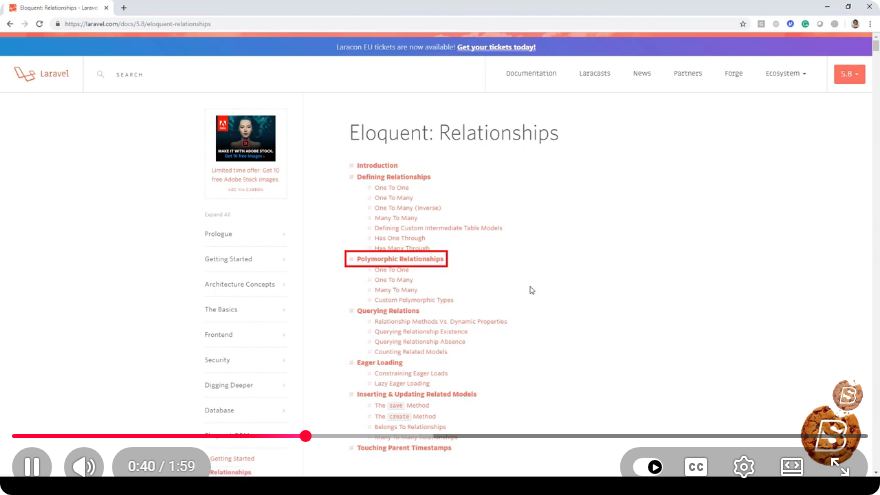The width and height of the screenshot is (880, 495).
Task: Open the Chrome three-dot menu
Action: 870,24
